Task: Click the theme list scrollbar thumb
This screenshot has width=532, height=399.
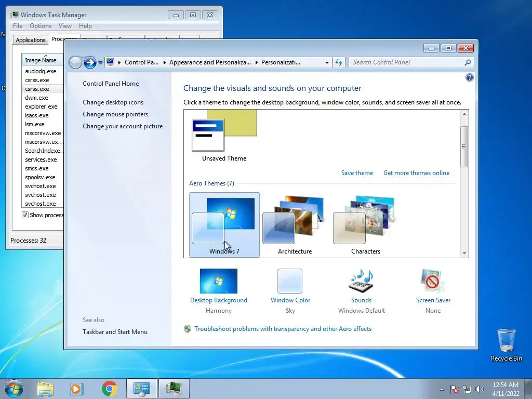Action: pos(464,146)
